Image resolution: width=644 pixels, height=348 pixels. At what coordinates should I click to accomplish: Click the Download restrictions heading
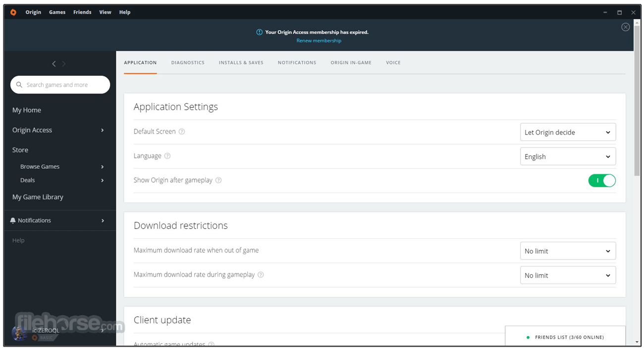(181, 225)
